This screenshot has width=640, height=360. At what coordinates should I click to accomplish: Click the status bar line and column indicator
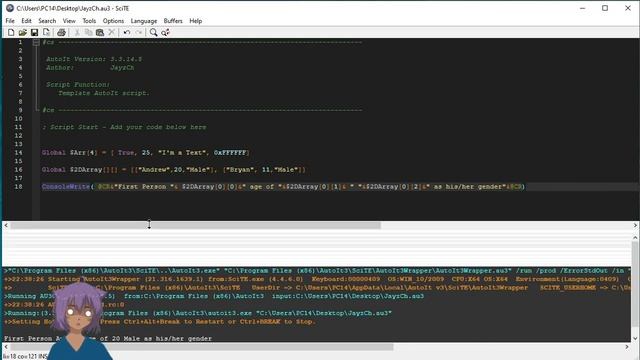25,356
